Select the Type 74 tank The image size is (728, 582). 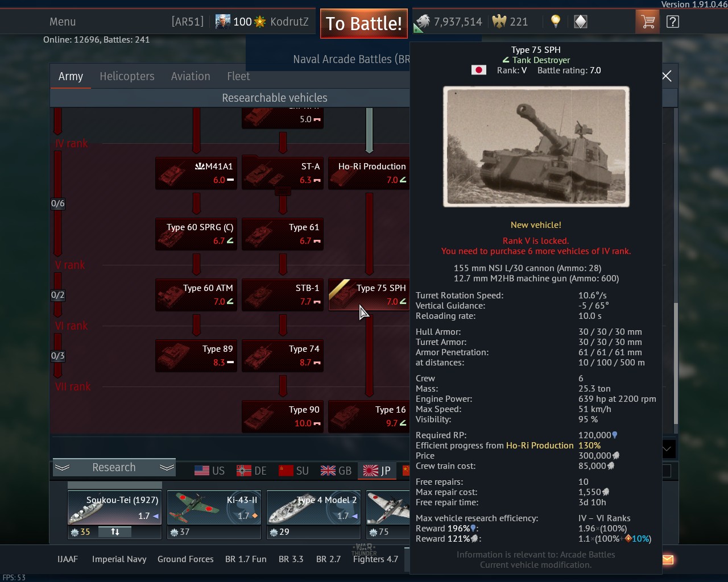coord(283,355)
